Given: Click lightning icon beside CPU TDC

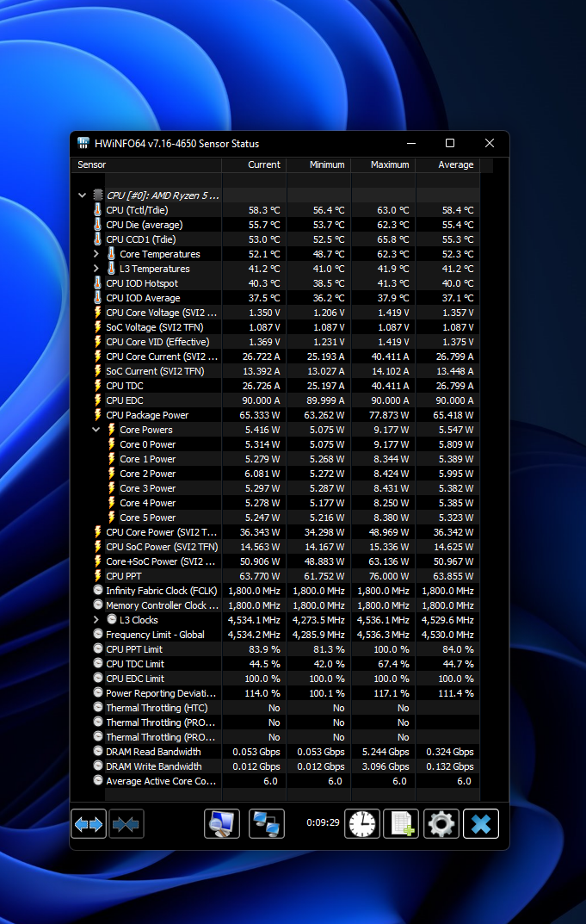Looking at the screenshot, I should point(98,386).
